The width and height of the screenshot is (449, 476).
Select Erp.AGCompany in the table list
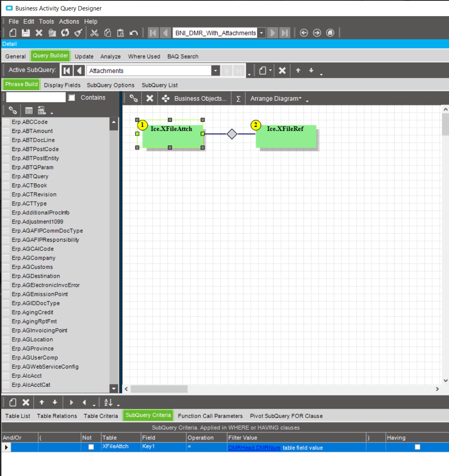coord(33,258)
